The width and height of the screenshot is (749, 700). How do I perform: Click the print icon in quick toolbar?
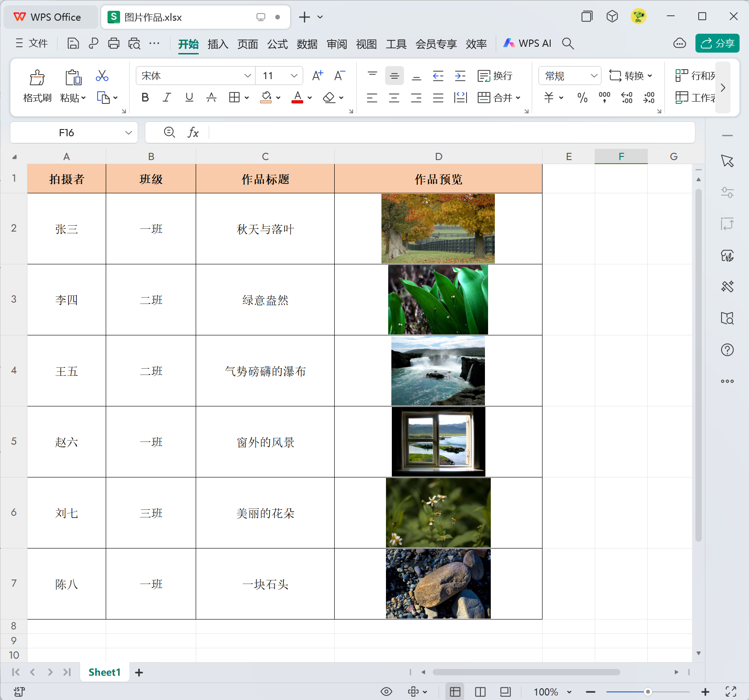coord(114,44)
